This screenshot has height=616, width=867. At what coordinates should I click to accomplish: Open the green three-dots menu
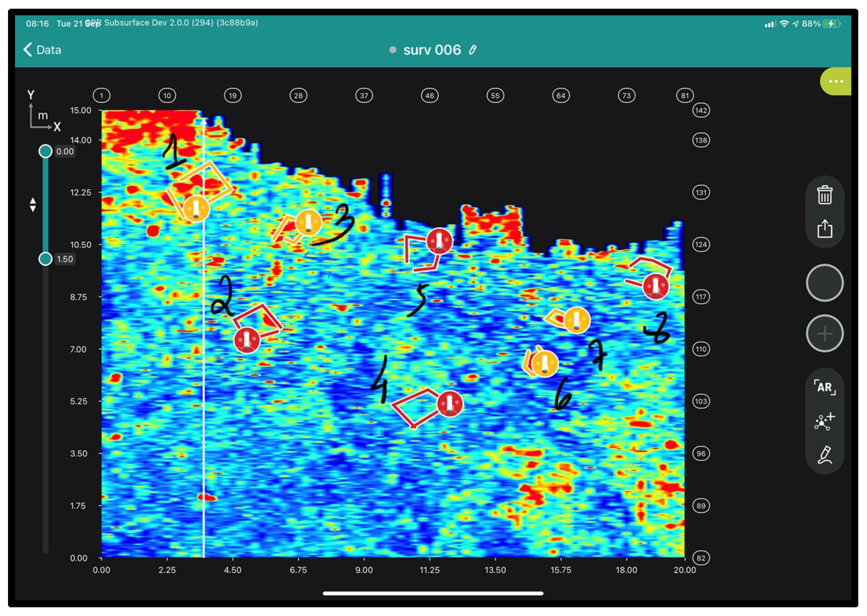pos(836,81)
